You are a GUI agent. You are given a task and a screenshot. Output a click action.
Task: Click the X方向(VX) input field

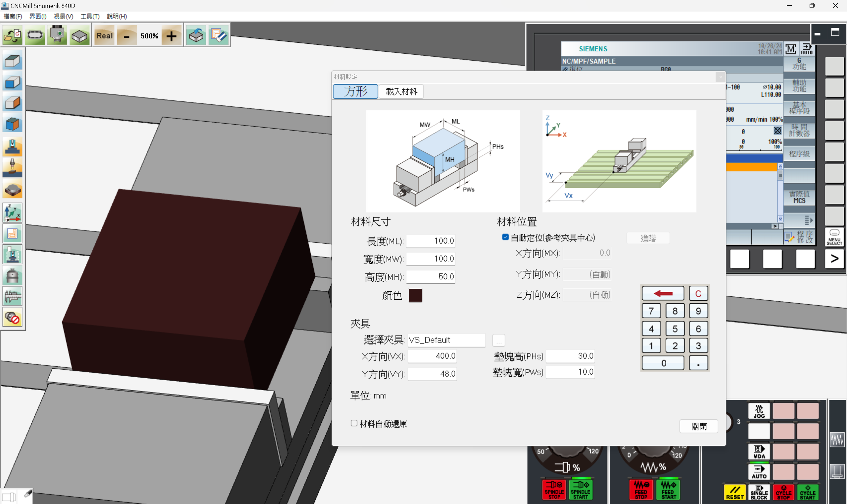click(x=432, y=356)
